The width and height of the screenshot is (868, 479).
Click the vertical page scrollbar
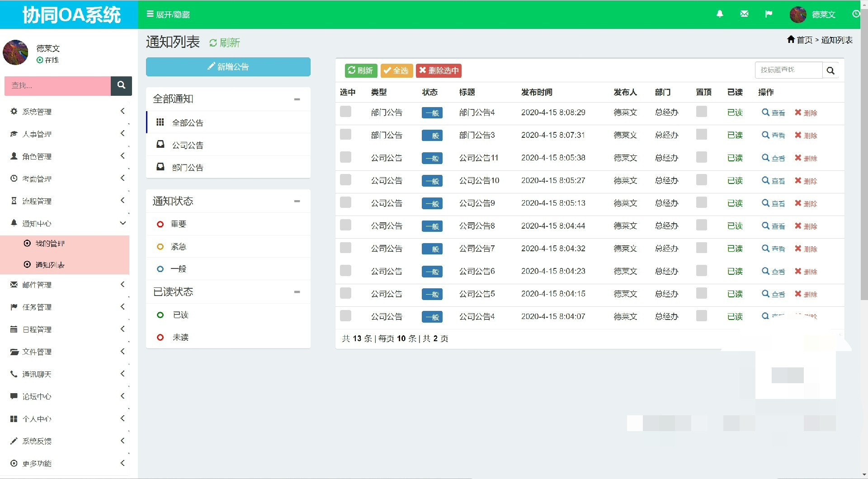pyautogui.click(x=864, y=158)
